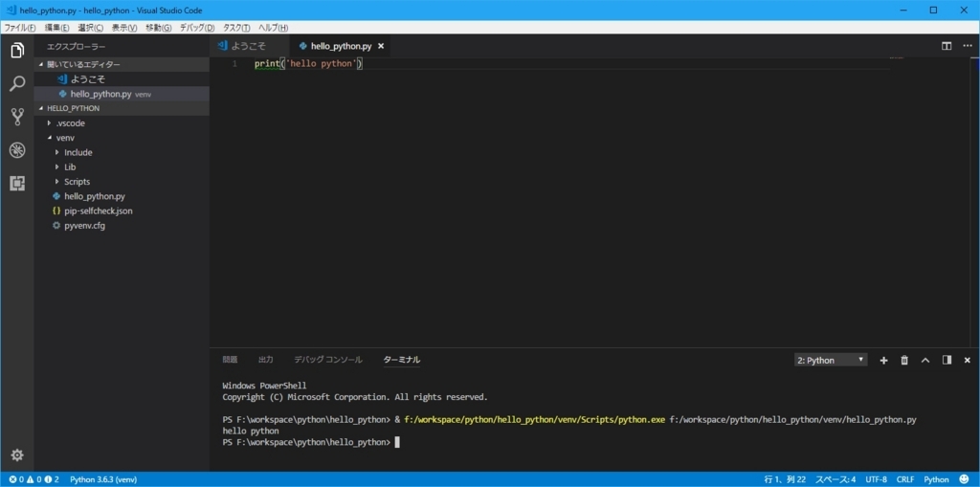Screen dimensions: 980x487
Task: Collapse the venv folder
Action: coord(122,138)
